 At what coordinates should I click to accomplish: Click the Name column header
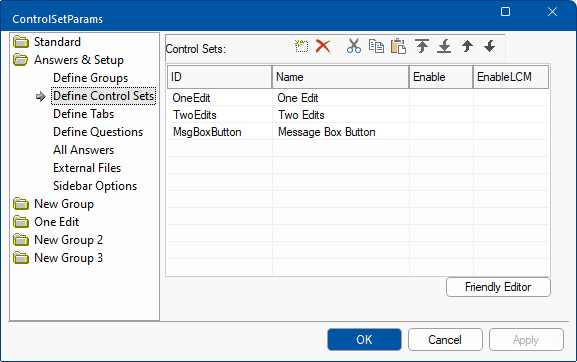click(x=341, y=77)
